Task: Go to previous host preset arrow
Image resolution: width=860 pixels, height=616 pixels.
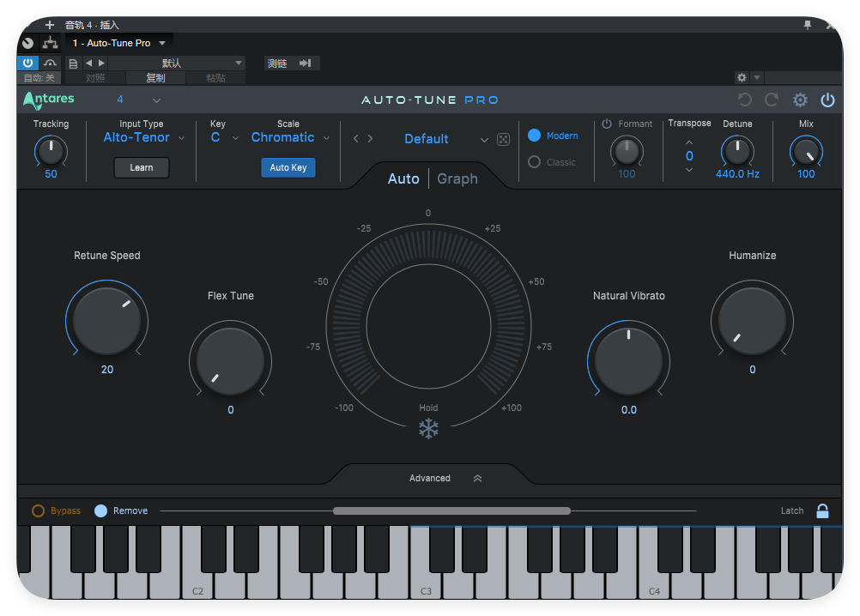Action: point(89,63)
